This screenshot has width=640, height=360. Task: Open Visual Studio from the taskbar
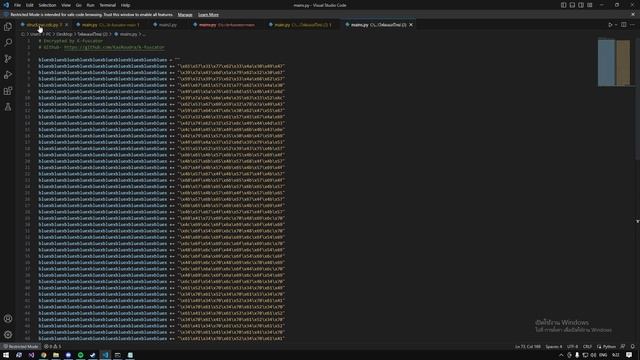pyautogui.click(x=31, y=355)
